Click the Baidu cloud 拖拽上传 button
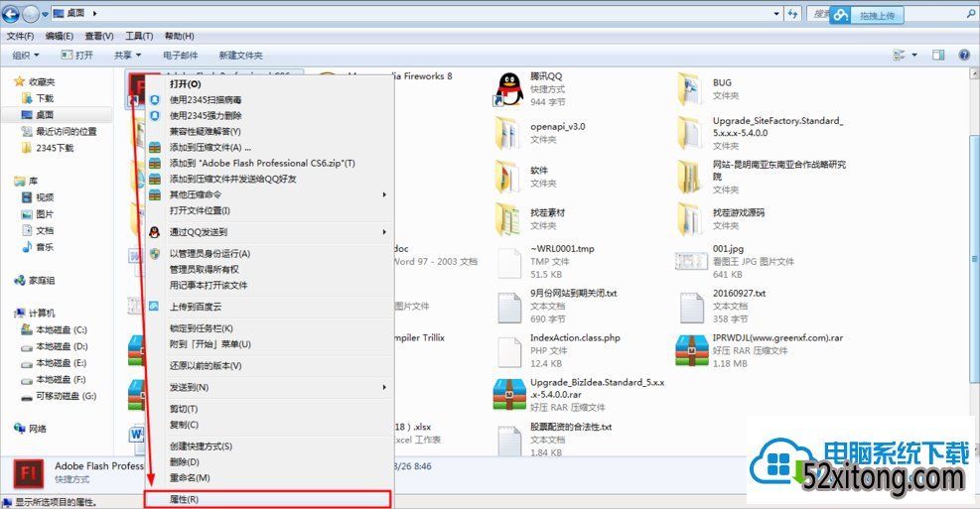 867,15
